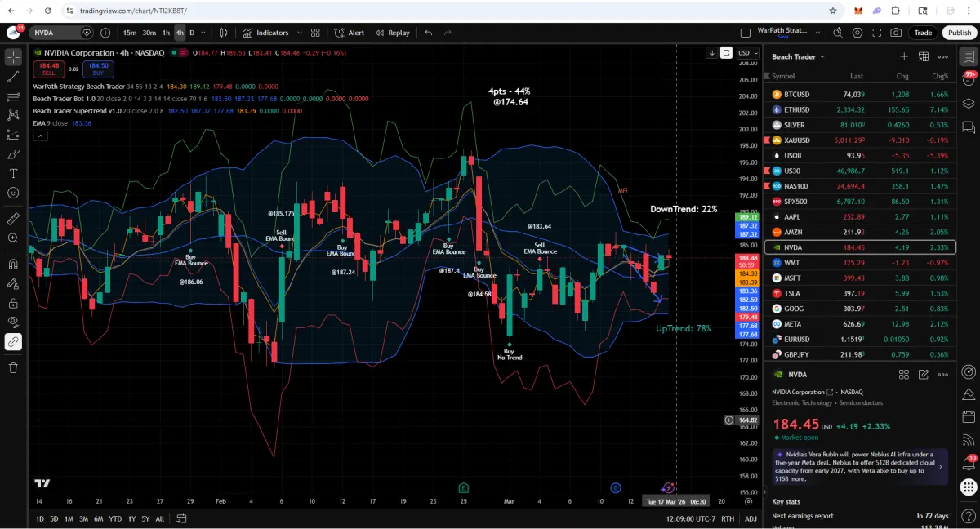Open the Indicators dialog

point(266,33)
